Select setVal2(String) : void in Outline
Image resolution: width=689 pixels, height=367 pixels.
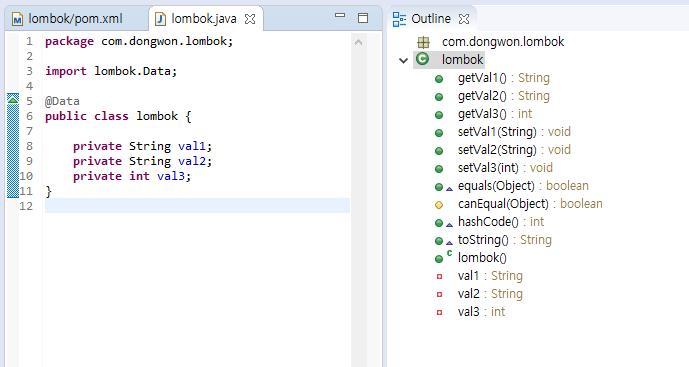[514, 150]
